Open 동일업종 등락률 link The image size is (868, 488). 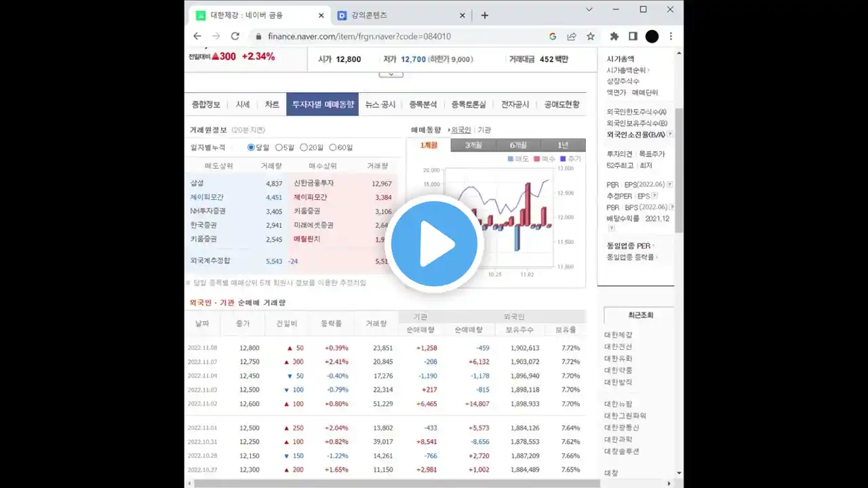[631, 257]
